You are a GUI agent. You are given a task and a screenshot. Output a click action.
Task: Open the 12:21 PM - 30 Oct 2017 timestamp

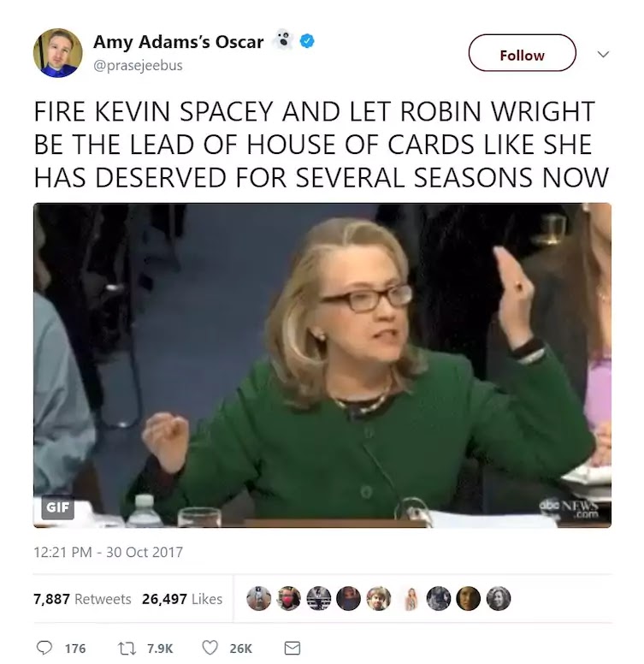pos(108,552)
